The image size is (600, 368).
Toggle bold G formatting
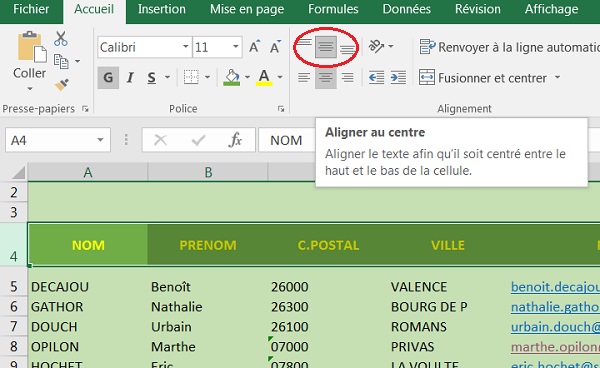(x=108, y=78)
